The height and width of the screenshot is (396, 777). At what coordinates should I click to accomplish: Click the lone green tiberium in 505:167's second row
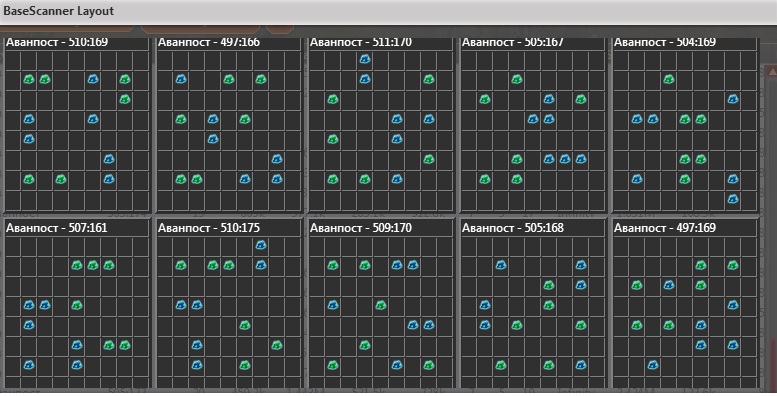(517, 79)
